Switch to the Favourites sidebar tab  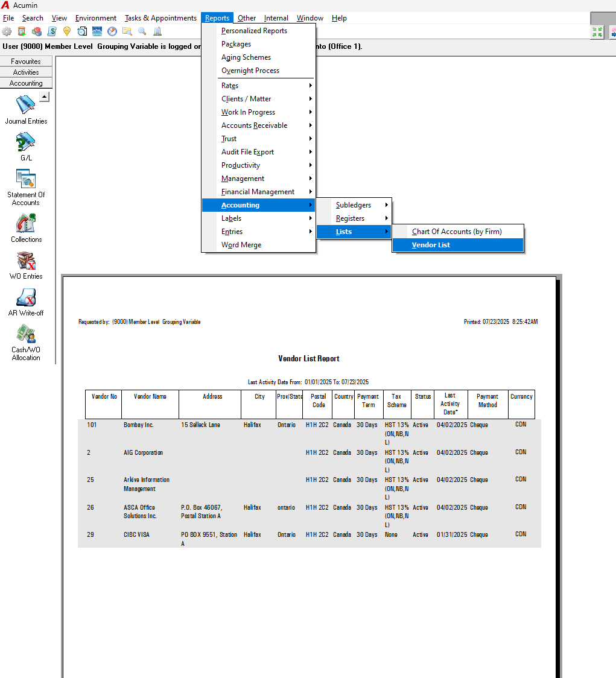click(x=26, y=62)
